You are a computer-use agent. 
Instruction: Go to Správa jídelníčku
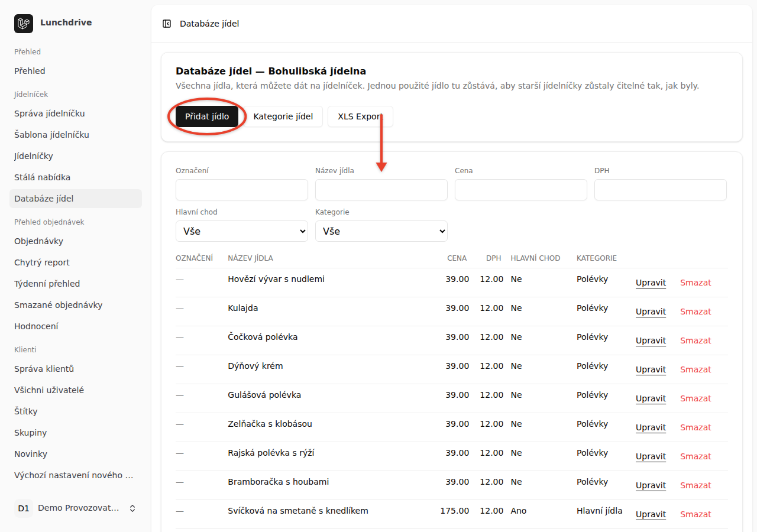pos(76,113)
